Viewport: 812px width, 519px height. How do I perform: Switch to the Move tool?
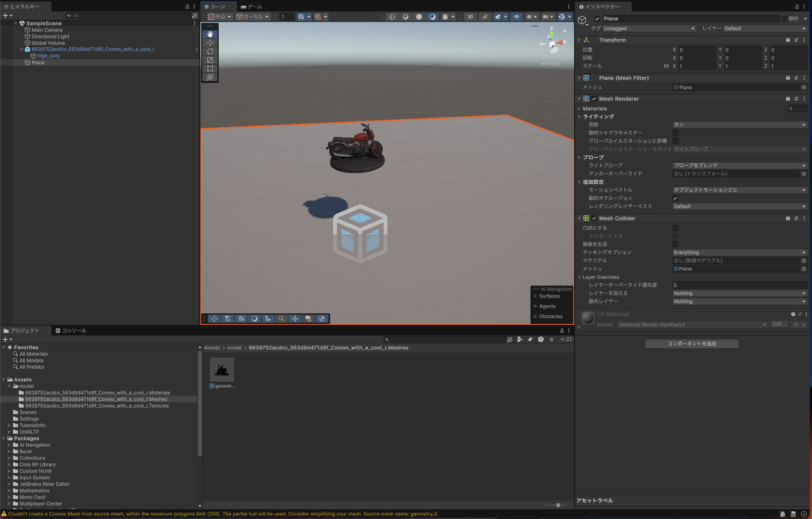click(210, 43)
